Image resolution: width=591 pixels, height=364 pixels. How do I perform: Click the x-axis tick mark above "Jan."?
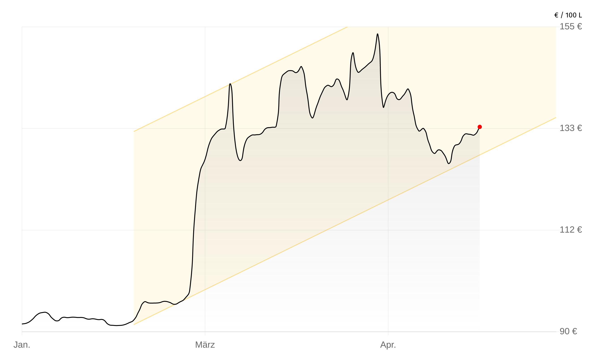(x=22, y=333)
